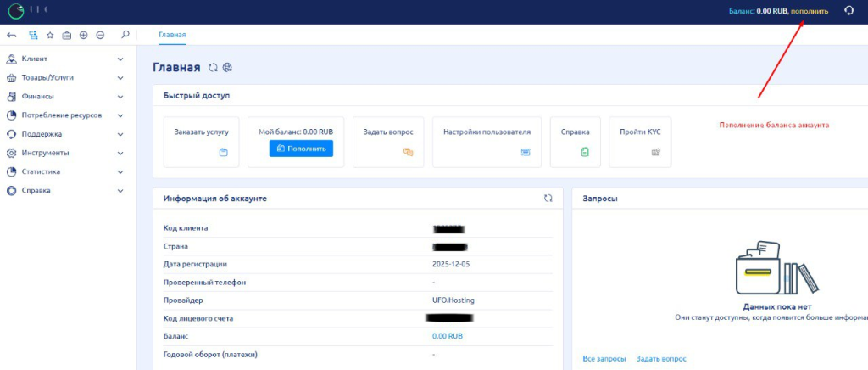Open the Все запросы link
The image size is (868, 370).
click(604, 359)
